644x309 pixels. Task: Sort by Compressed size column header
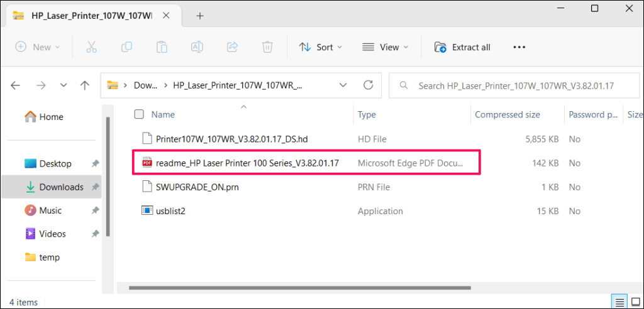[508, 114]
